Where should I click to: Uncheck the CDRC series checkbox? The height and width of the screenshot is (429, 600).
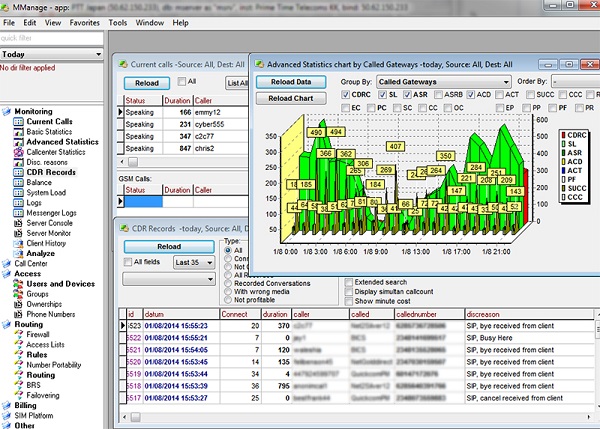[x=347, y=95]
